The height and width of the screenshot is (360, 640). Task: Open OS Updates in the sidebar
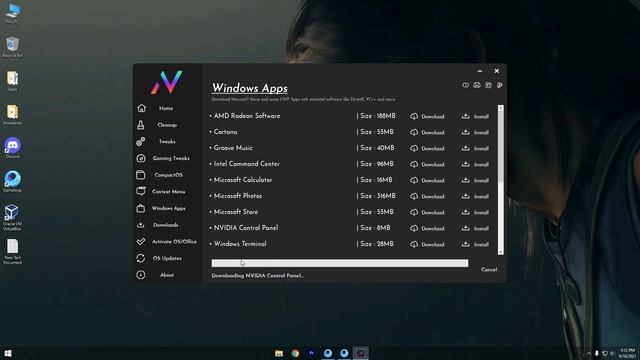(167, 258)
